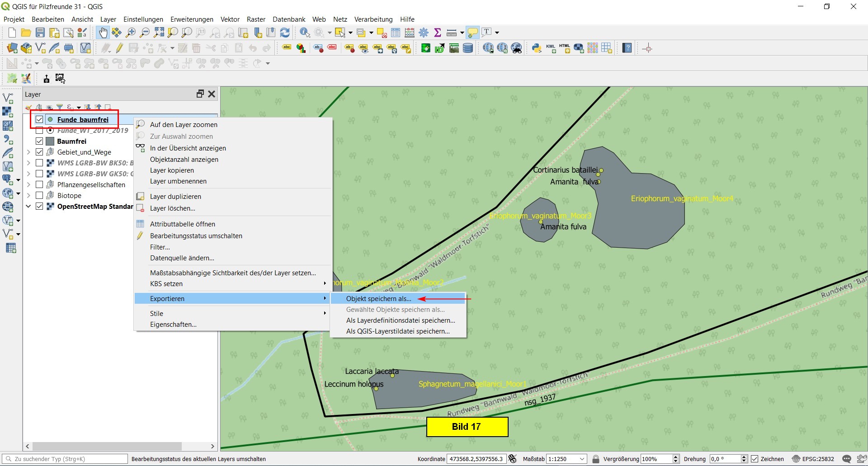The height and width of the screenshot is (466, 868).
Task: Choose 'Objekt speichern als...' from submenu
Action: tap(378, 299)
